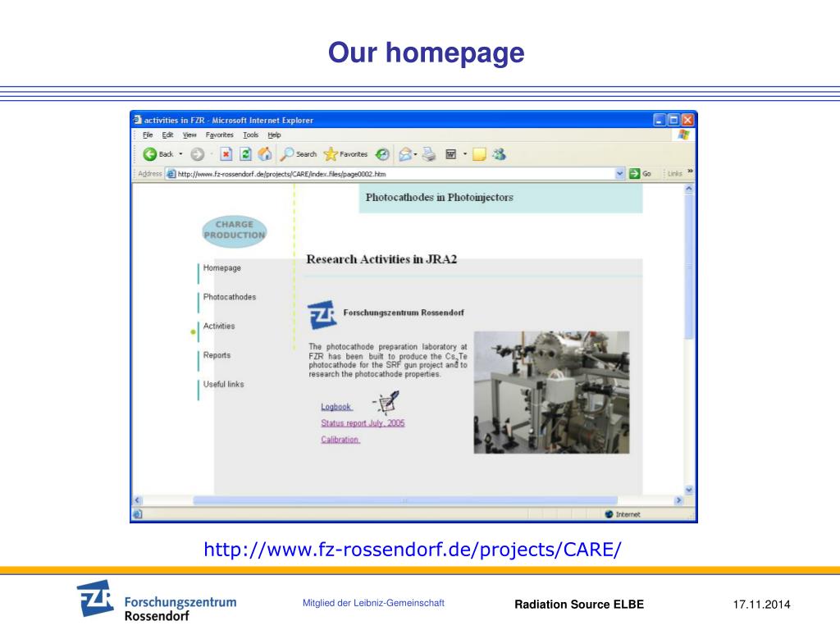Open dropdown arrow beside Edit icon
This screenshot has height=630, width=840.
point(465,154)
